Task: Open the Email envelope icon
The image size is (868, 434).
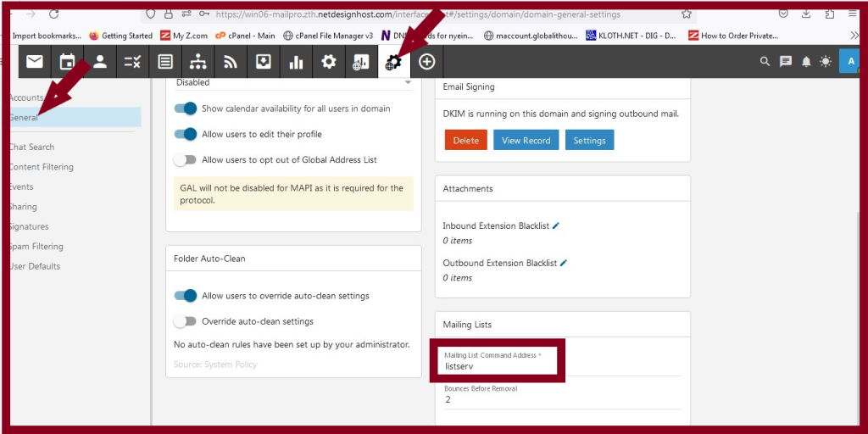Action: (x=35, y=62)
